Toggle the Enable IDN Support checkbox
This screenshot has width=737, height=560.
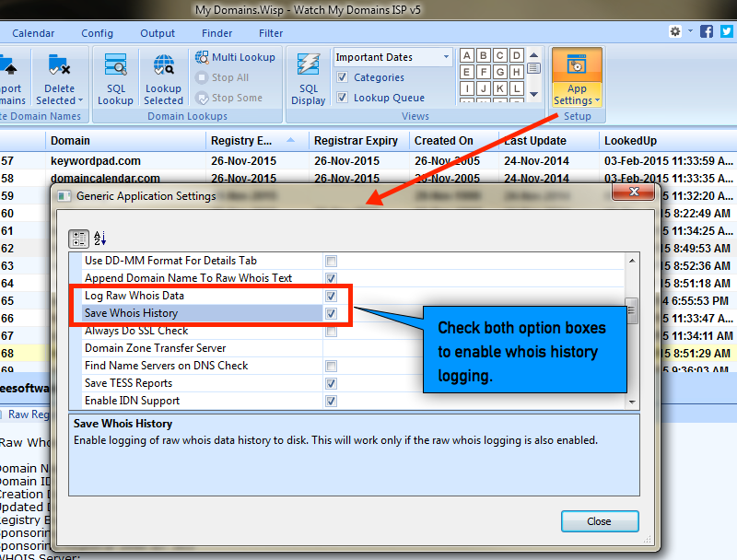[x=332, y=402]
